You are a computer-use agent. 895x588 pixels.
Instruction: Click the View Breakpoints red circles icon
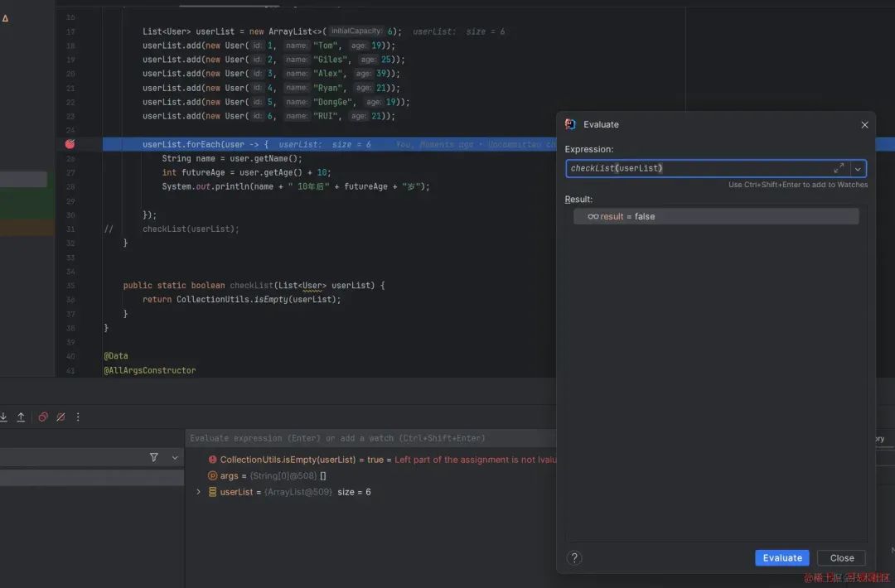pos(43,417)
